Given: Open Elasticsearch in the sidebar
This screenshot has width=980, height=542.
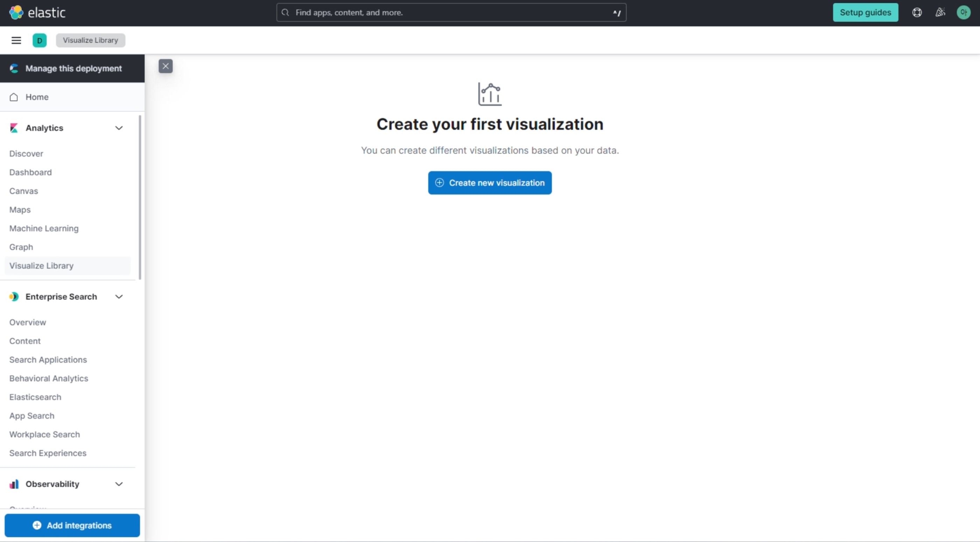Looking at the screenshot, I should point(35,397).
